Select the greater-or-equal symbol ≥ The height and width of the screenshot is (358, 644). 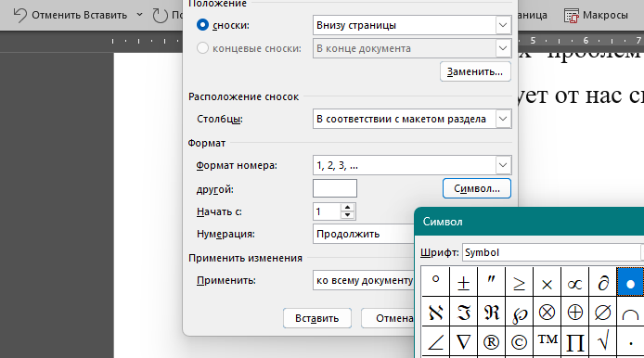coord(519,281)
